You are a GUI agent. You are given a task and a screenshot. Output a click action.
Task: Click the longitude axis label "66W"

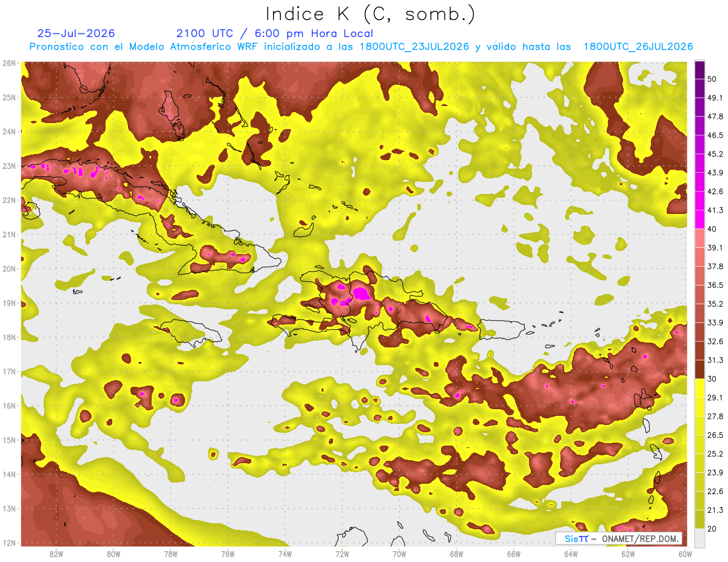(514, 554)
